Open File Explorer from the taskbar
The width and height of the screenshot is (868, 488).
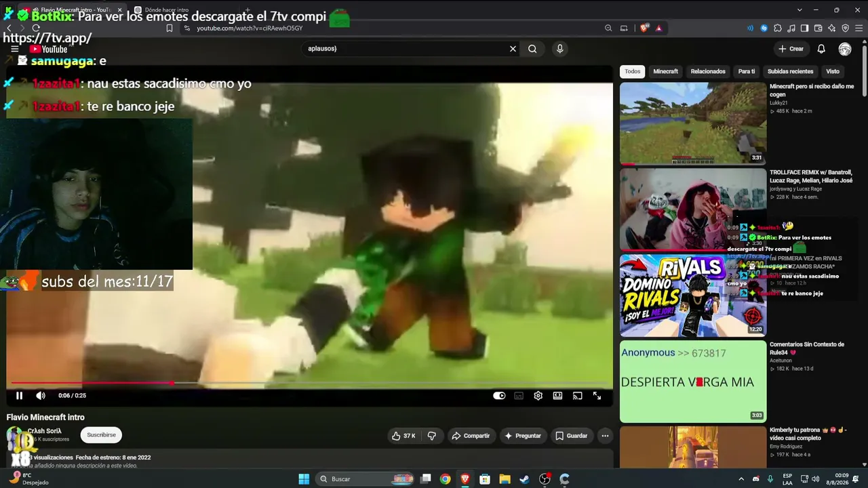point(505,479)
